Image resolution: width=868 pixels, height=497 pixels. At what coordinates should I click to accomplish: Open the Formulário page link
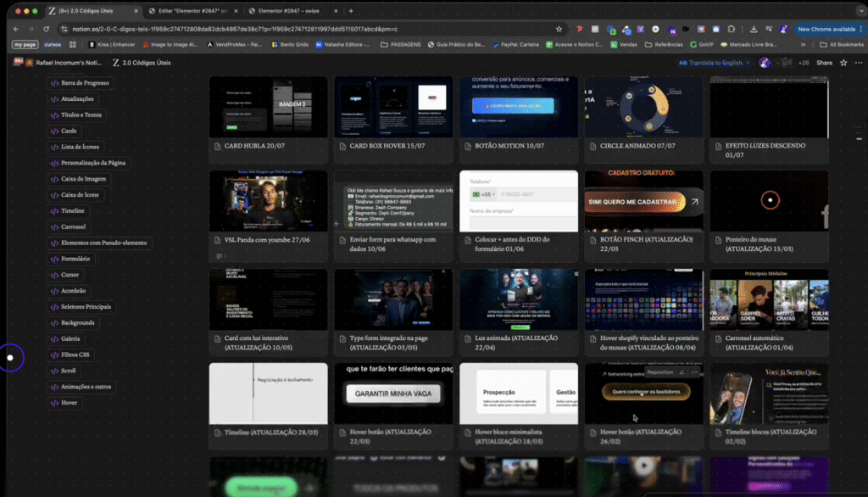(x=75, y=259)
